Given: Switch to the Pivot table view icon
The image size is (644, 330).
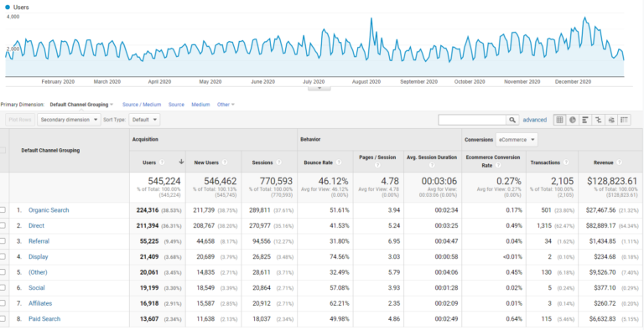Looking at the screenshot, I should (624, 120).
